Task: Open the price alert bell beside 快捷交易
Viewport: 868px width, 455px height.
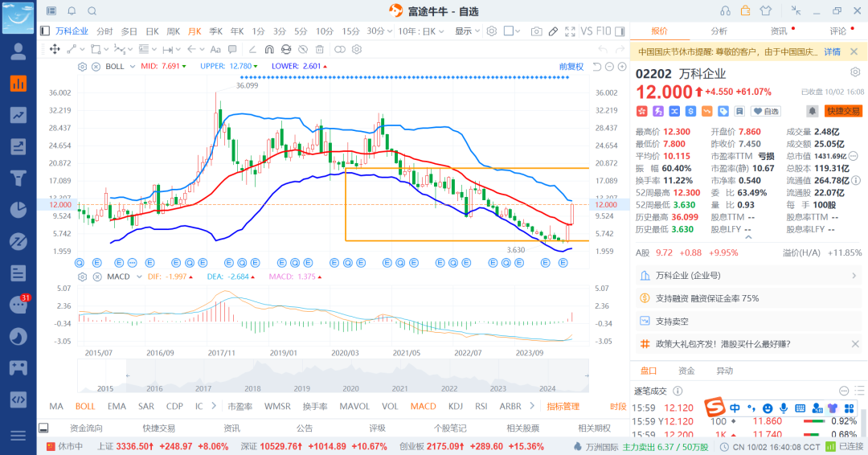Action: click(x=813, y=111)
